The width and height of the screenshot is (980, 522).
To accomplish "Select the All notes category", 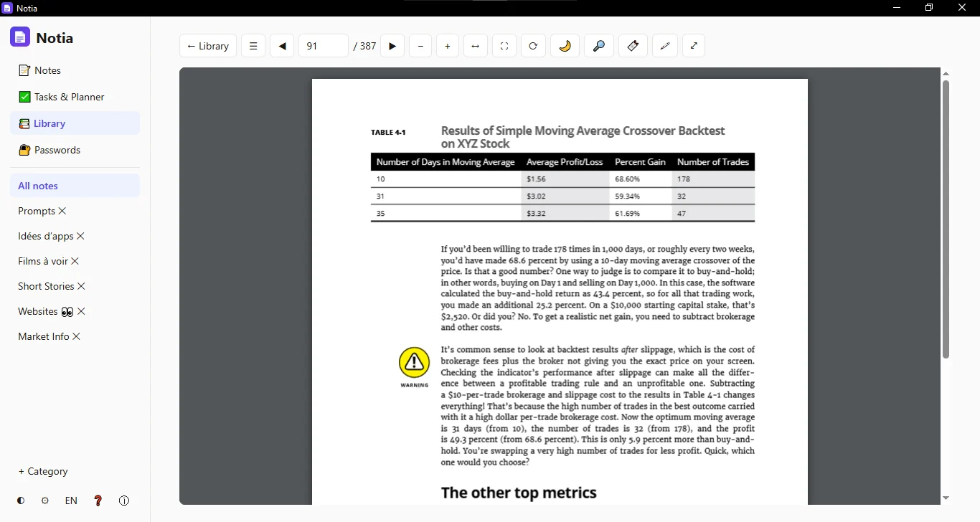I will point(75,186).
